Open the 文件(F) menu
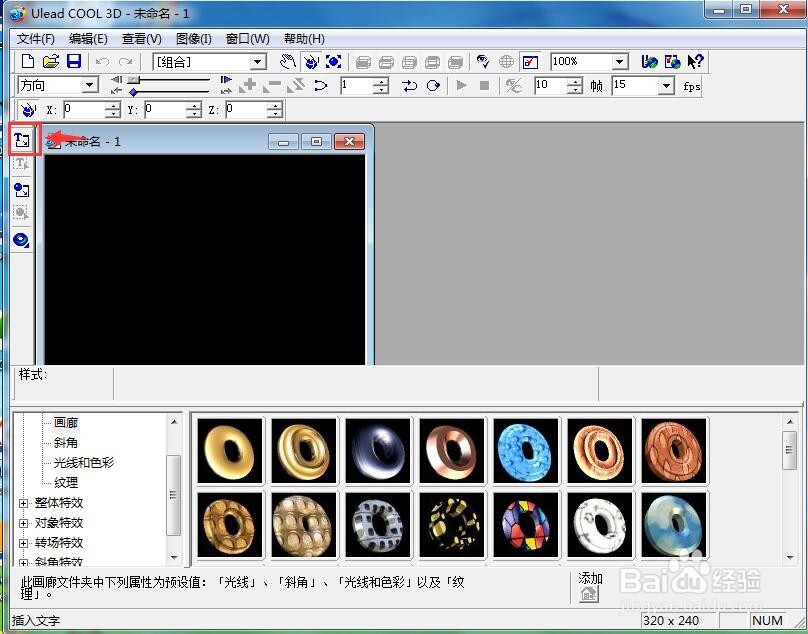This screenshot has height=634, width=808. point(36,39)
